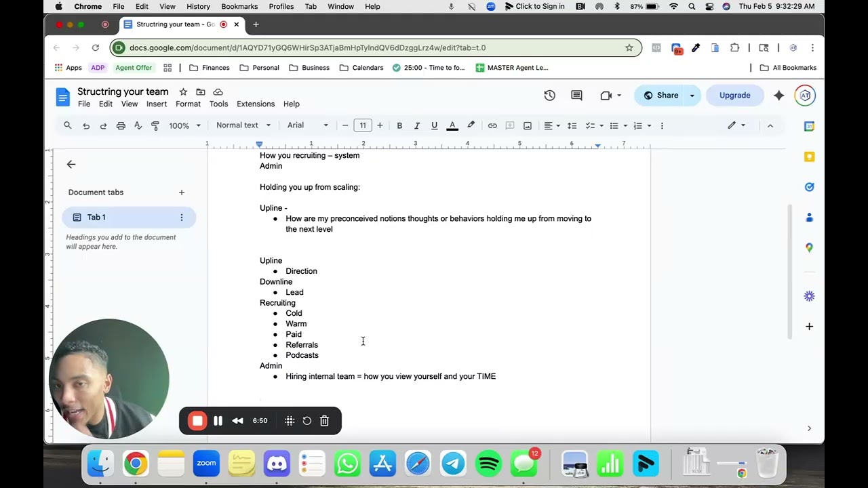The width and height of the screenshot is (868, 488).
Task: Print the document with printer icon
Action: tap(121, 125)
